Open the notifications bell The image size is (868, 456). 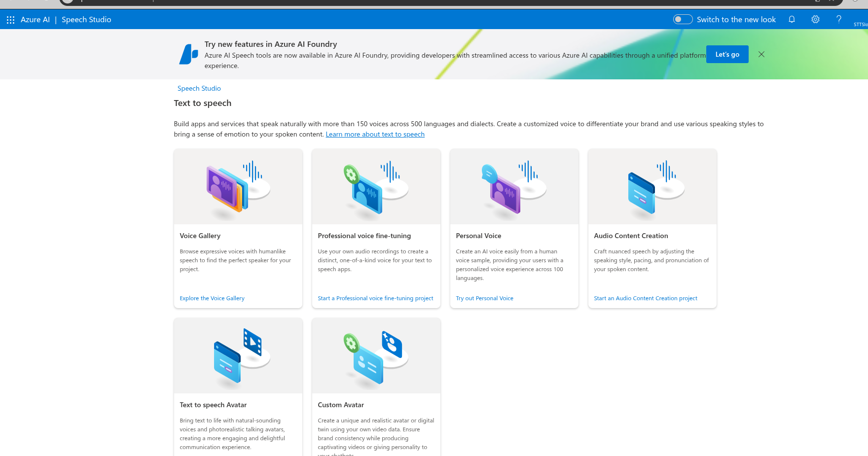point(792,20)
